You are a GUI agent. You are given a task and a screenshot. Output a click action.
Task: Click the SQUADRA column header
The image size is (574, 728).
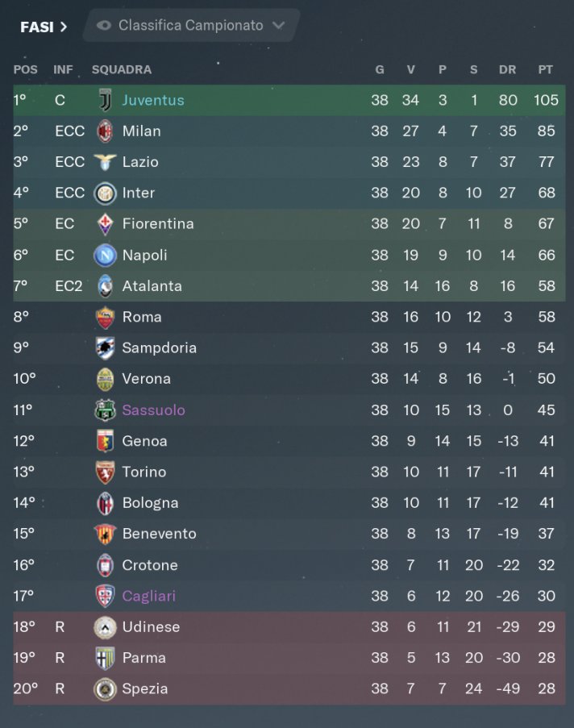tap(122, 69)
